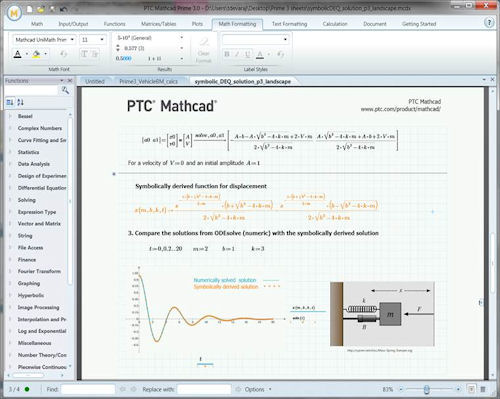Click the math highlight color bucket icon
The width and height of the screenshot is (500, 399).
pos(36,54)
